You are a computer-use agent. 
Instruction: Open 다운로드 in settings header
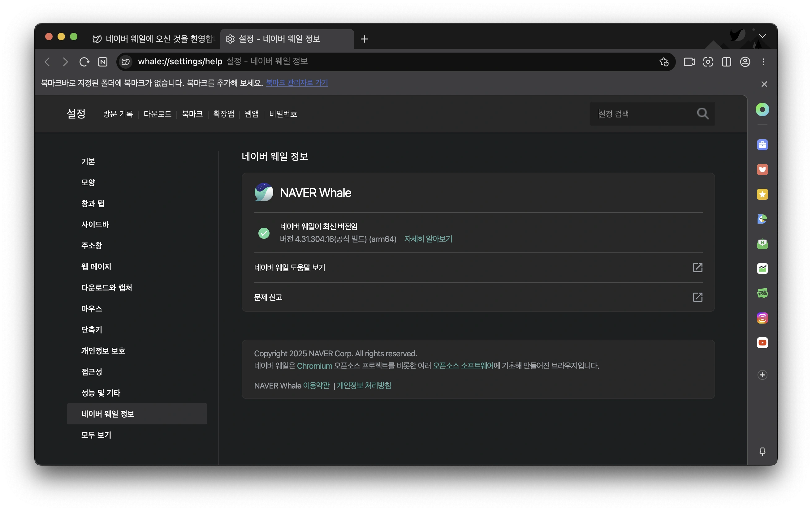(x=157, y=114)
